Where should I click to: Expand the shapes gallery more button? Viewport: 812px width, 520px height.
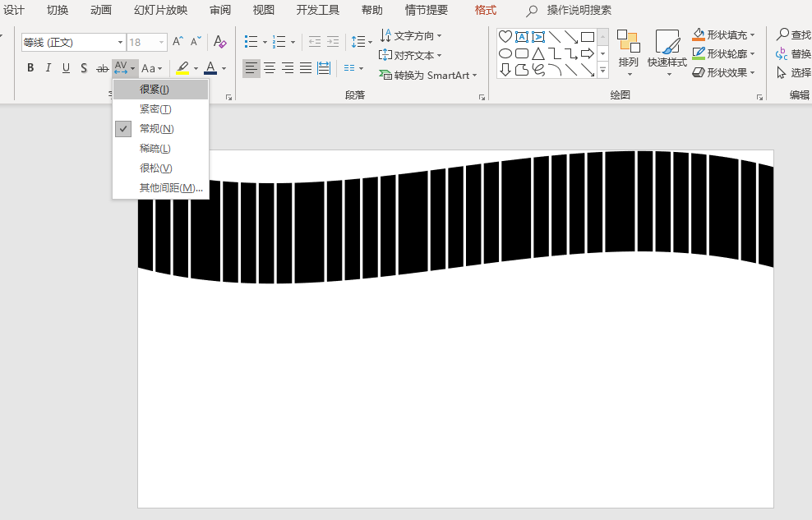602,69
